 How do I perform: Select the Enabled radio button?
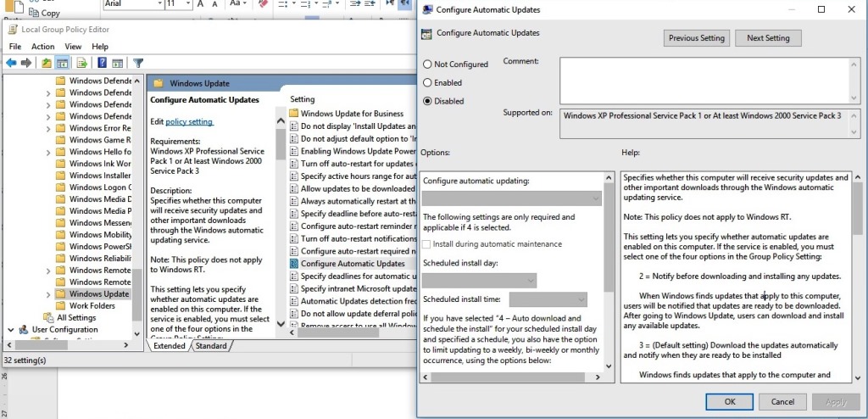tap(427, 82)
